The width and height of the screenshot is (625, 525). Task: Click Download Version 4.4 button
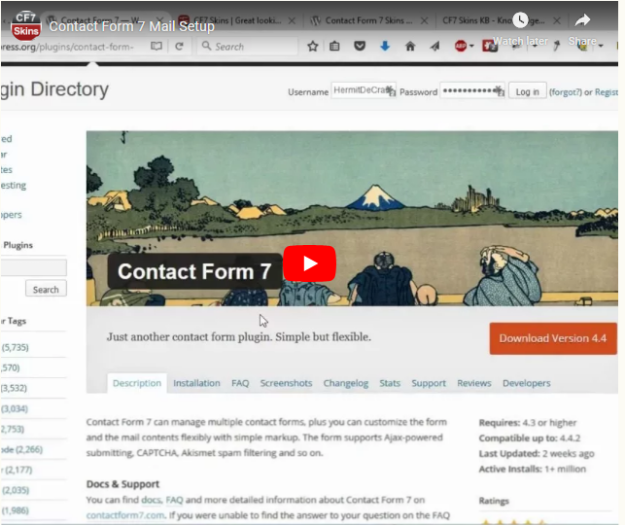click(x=553, y=338)
